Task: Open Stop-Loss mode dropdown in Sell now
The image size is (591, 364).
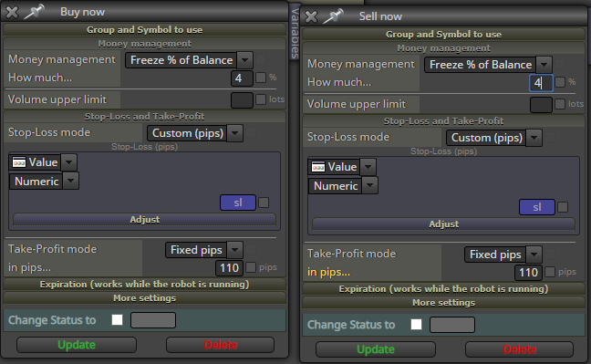Action: click(x=534, y=138)
